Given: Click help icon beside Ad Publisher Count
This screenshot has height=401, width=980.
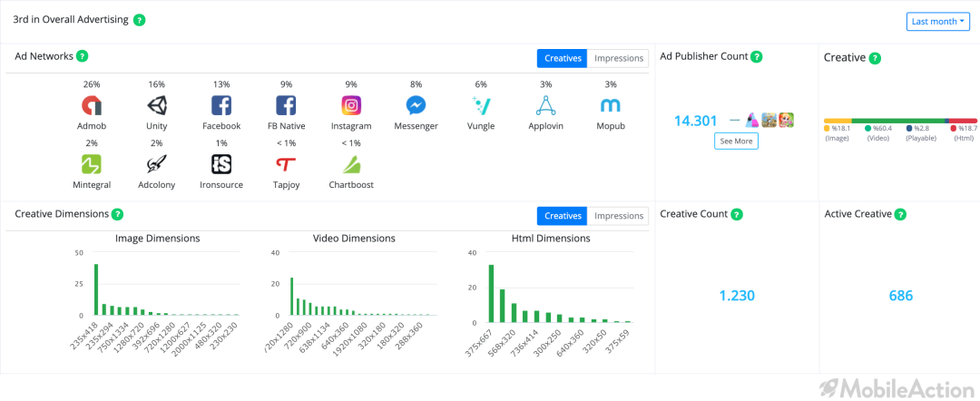Looking at the screenshot, I should [x=756, y=56].
